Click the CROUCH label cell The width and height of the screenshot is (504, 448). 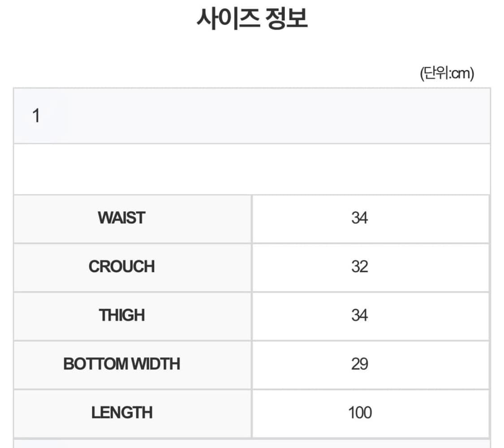pos(122,267)
